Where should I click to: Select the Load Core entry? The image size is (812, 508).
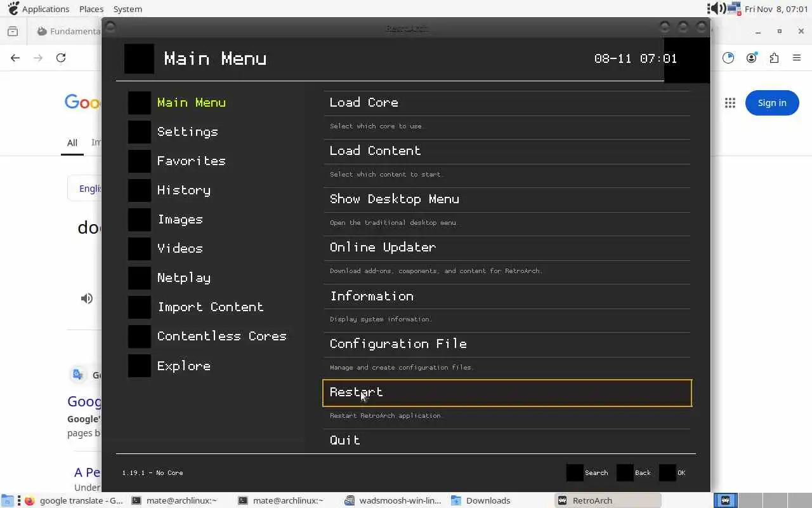[507, 103]
